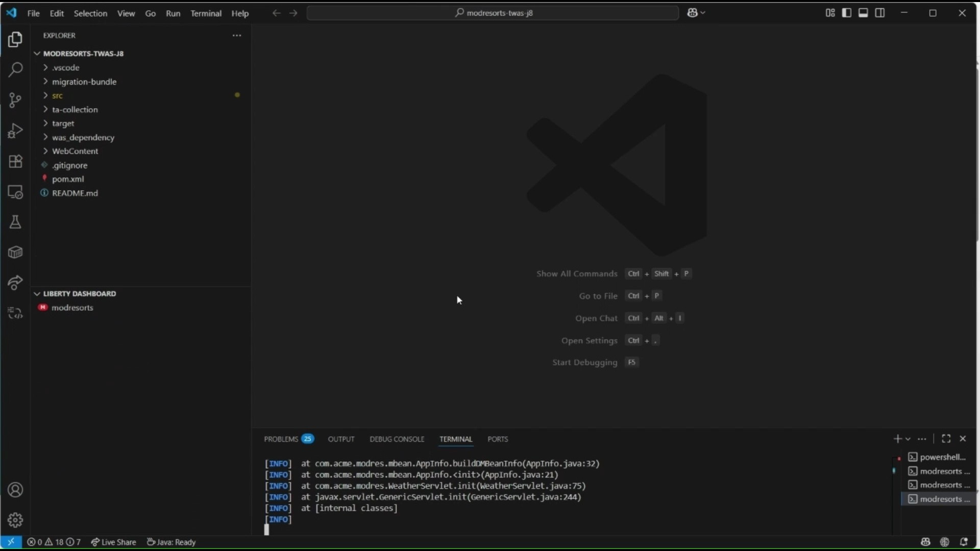Toggle Secondary Side Bar visibility
This screenshot has height=551, width=980.
[x=880, y=13]
